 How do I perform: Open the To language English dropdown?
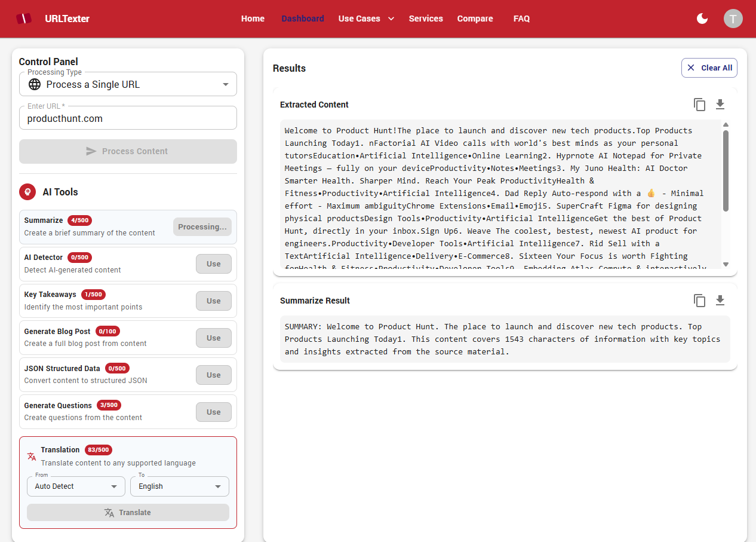click(x=180, y=486)
